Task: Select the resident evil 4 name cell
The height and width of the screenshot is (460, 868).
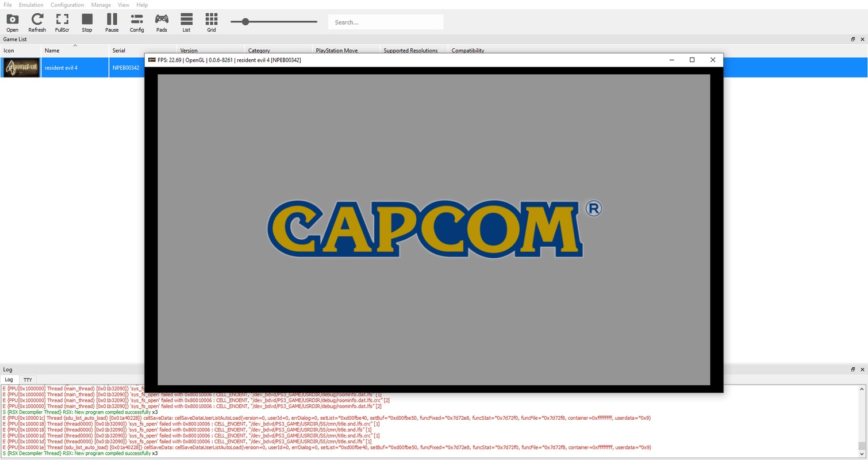Action: 75,67
